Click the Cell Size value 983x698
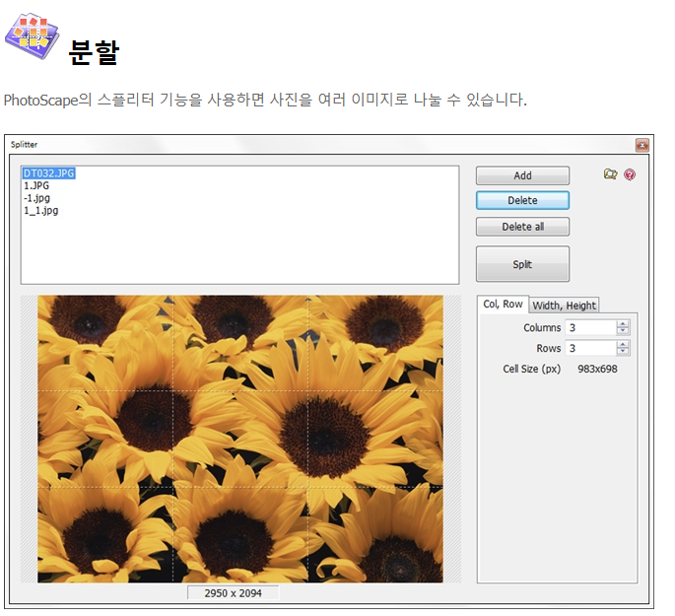 pos(597,369)
